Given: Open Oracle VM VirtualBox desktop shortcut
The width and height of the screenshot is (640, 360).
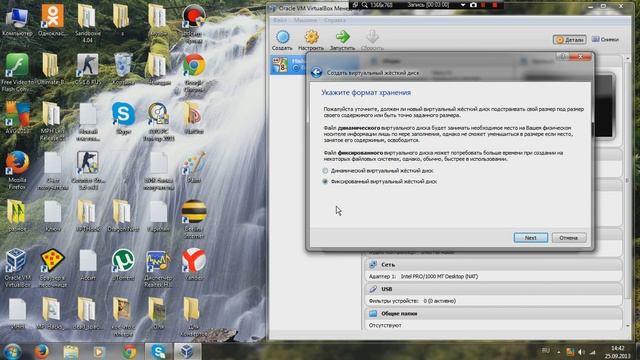Looking at the screenshot, I should (x=17, y=268).
